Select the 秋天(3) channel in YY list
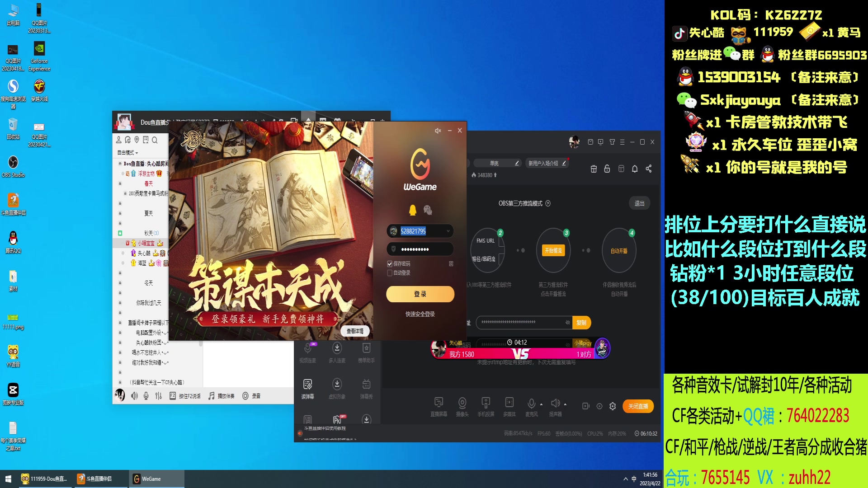The width and height of the screenshot is (868, 488). 151,233
